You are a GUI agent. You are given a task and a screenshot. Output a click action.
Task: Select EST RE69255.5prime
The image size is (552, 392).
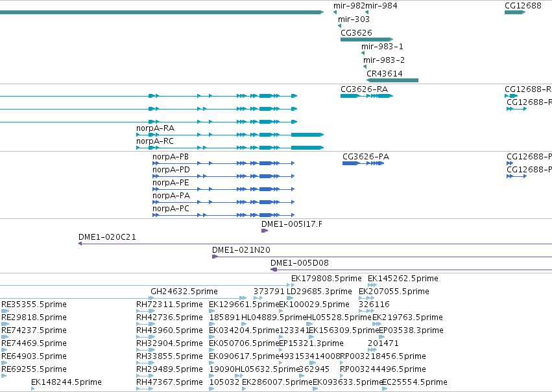tap(34, 370)
